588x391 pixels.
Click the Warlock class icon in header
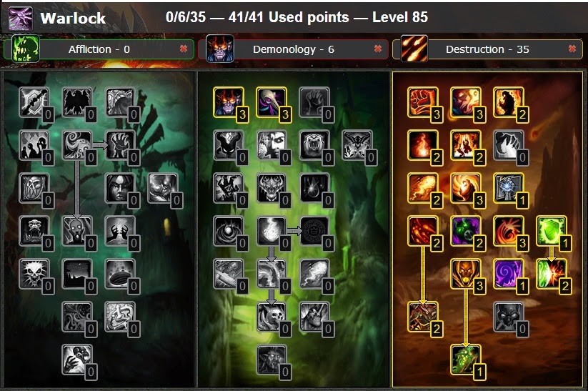[21, 18]
